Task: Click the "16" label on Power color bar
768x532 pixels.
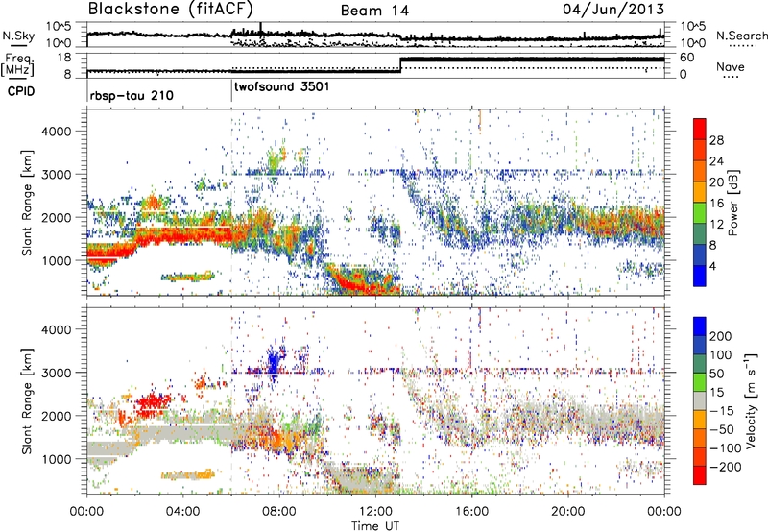Action: [x=716, y=204]
